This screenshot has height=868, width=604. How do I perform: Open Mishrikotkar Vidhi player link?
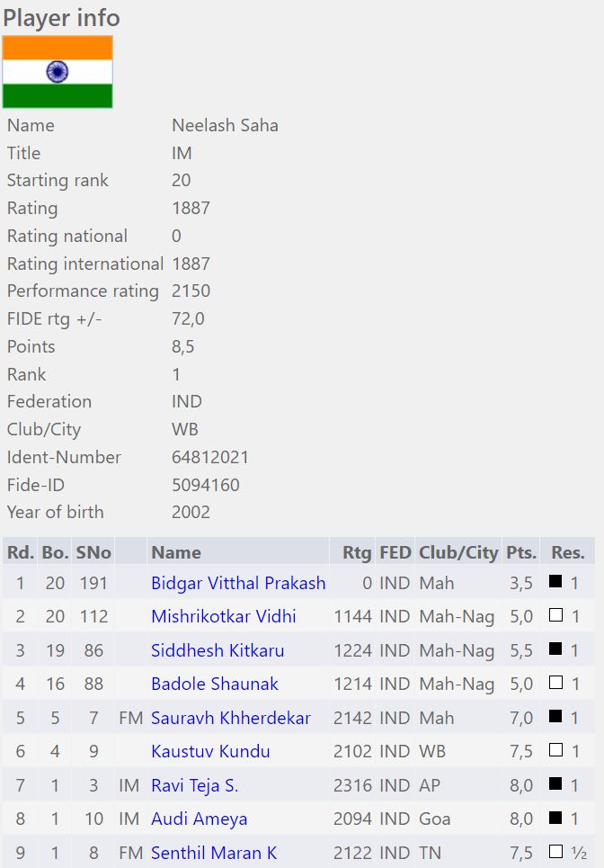224,617
